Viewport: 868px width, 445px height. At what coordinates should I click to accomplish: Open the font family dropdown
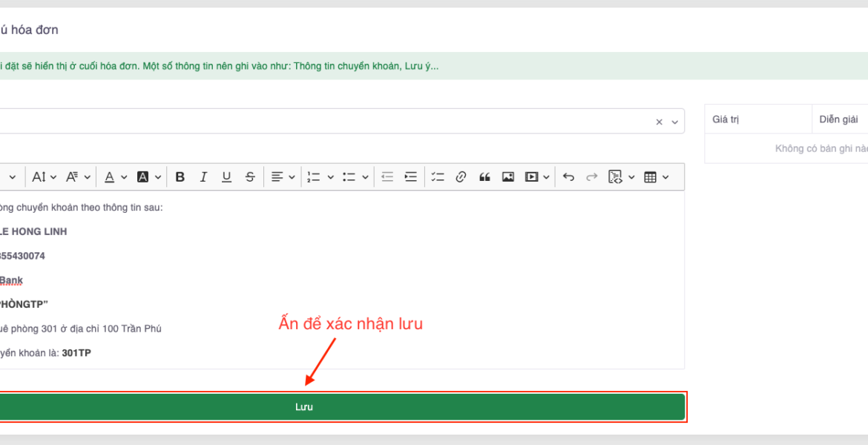(78, 177)
